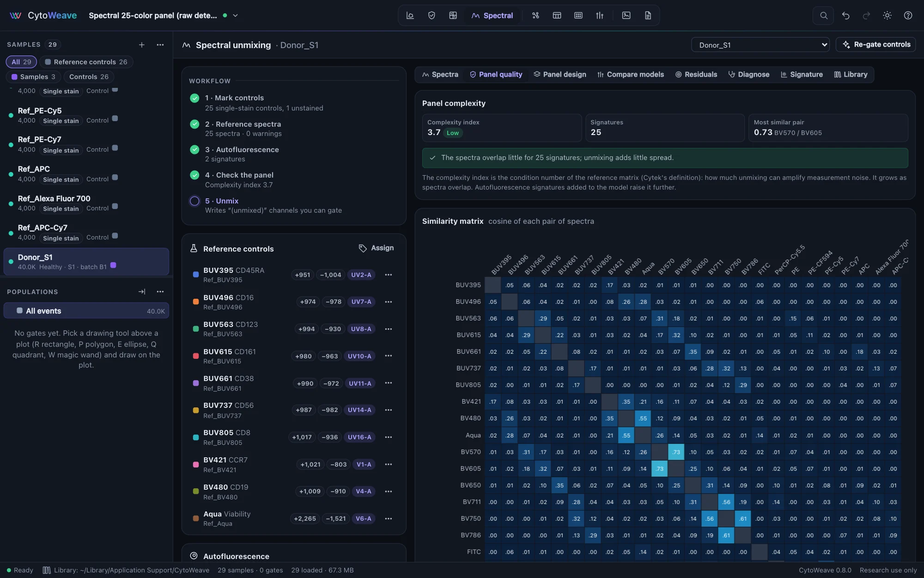Image resolution: width=924 pixels, height=578 pixels.
Task: Open the grid layout icon in toolbar
Action: pyautogui.click(x=453, y=15)
